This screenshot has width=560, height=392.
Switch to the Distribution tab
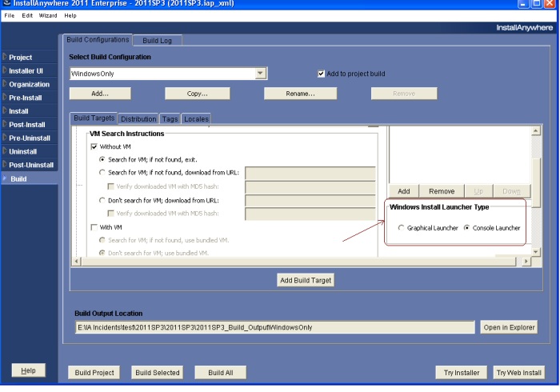point(138,119)
